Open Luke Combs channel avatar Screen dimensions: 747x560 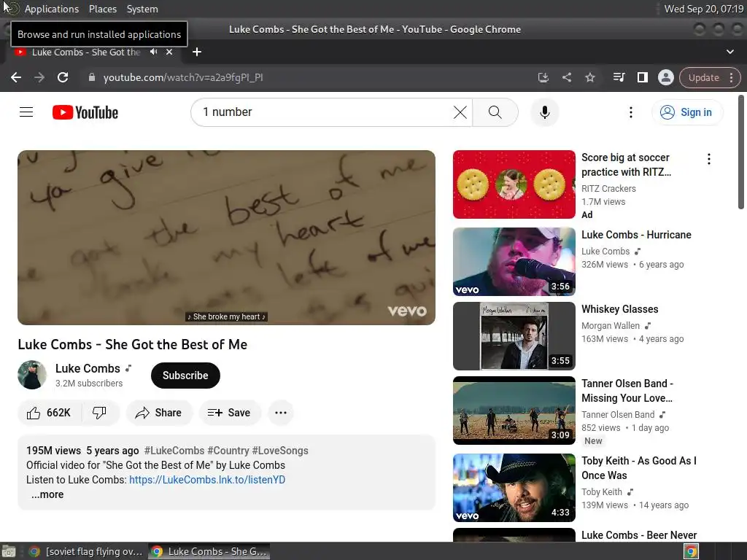[32, 375]
